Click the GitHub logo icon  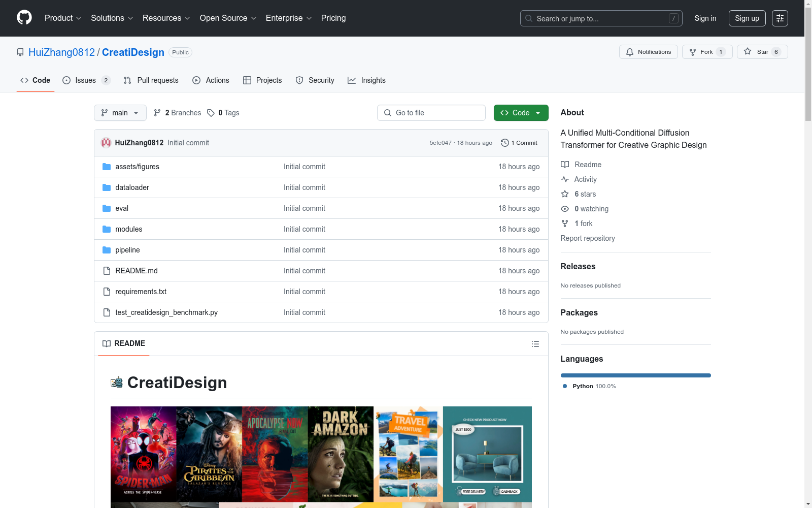point(24,18)
